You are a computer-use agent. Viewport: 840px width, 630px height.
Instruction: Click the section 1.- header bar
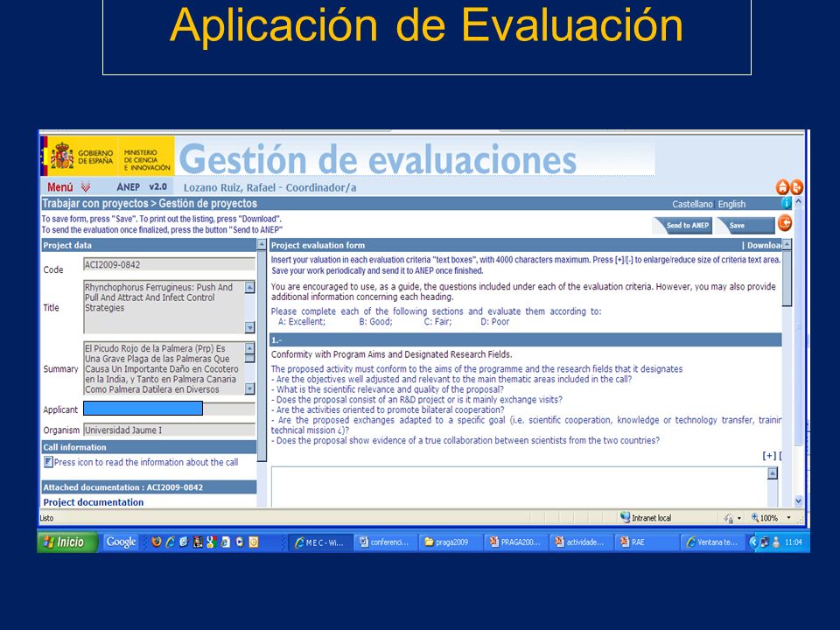pos(526,340)
